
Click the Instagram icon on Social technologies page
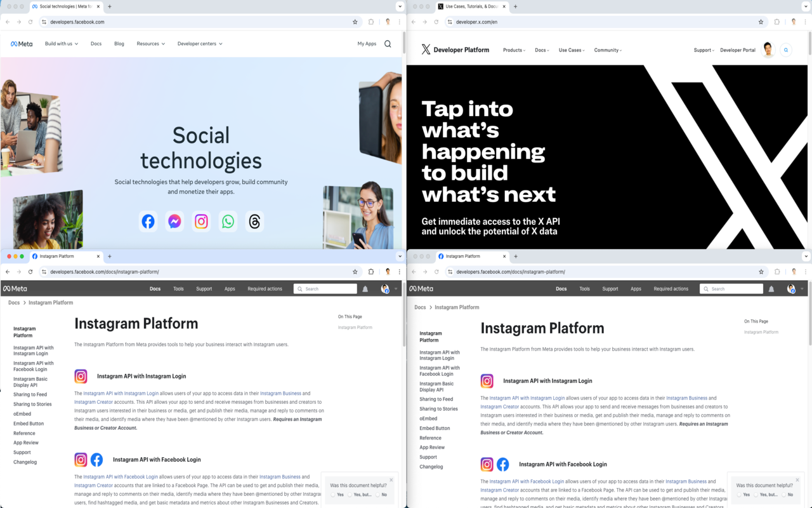pyautogui.click(x=201, y=222)
